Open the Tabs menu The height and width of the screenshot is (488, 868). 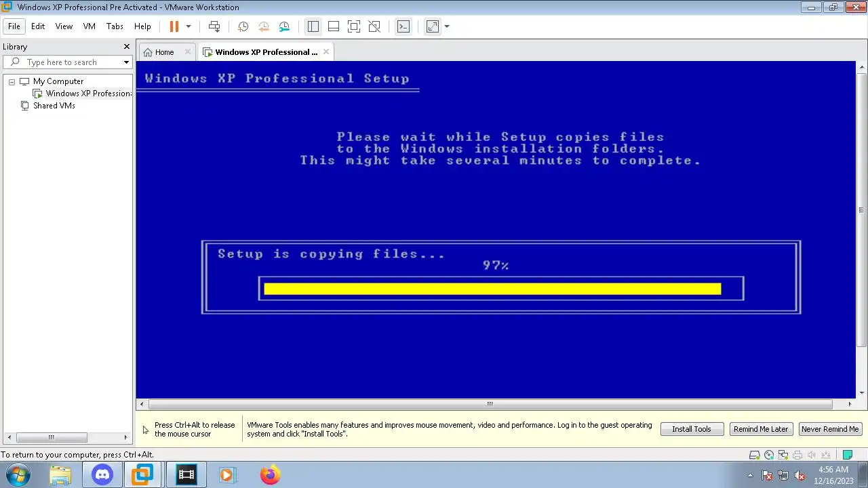point(115,26)
